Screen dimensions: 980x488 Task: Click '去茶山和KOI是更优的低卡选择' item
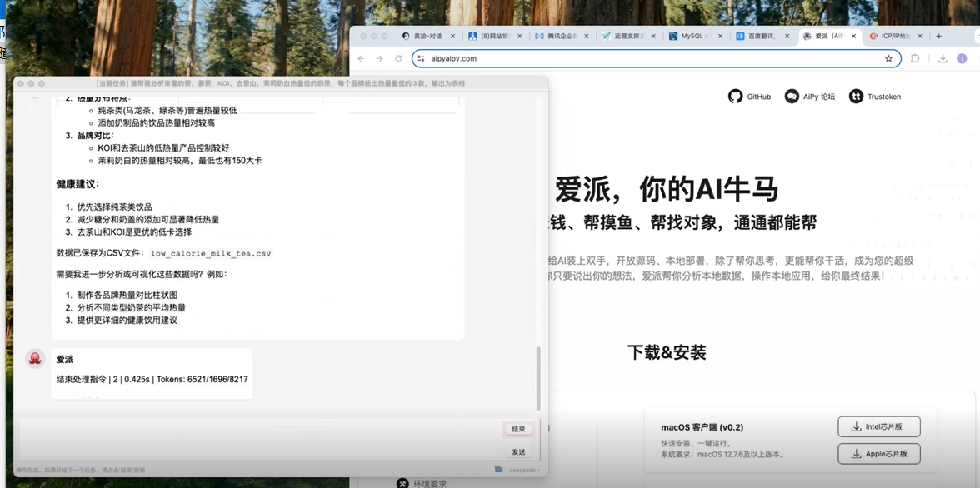click(134, 232)
